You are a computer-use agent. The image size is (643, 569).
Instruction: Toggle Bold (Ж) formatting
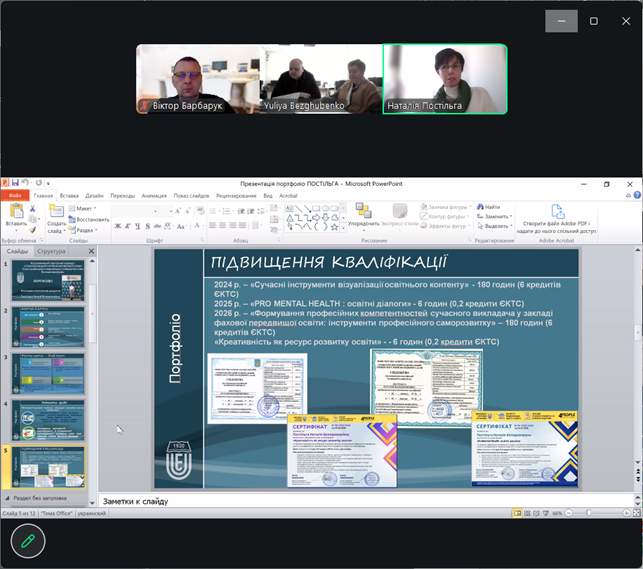click(118, 226)
